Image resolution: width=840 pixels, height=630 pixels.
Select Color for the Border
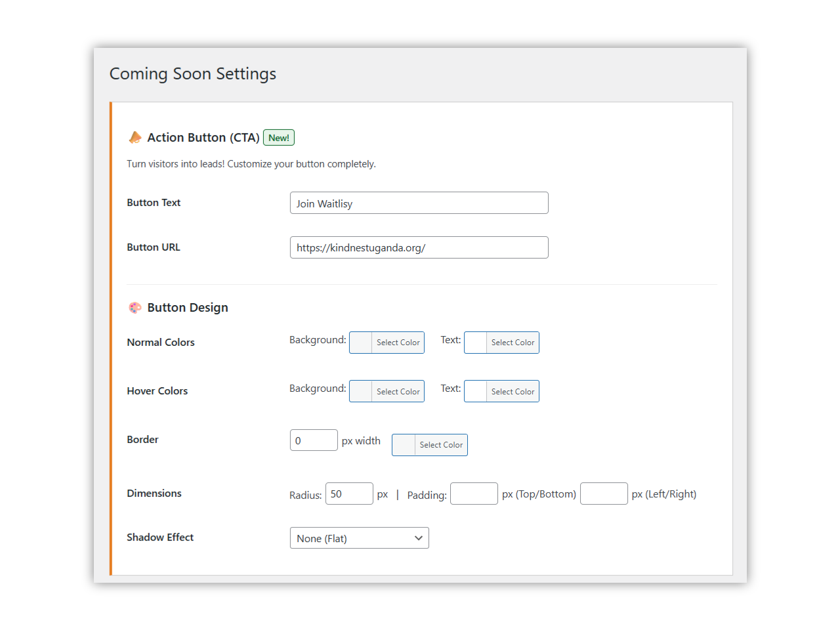(x=441, y=445)
